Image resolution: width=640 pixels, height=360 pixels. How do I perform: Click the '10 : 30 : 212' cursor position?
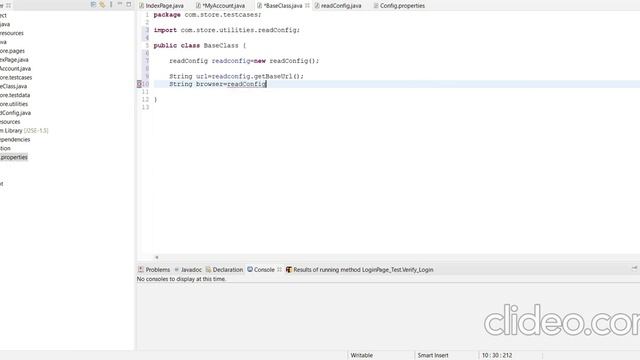point(497,356)
